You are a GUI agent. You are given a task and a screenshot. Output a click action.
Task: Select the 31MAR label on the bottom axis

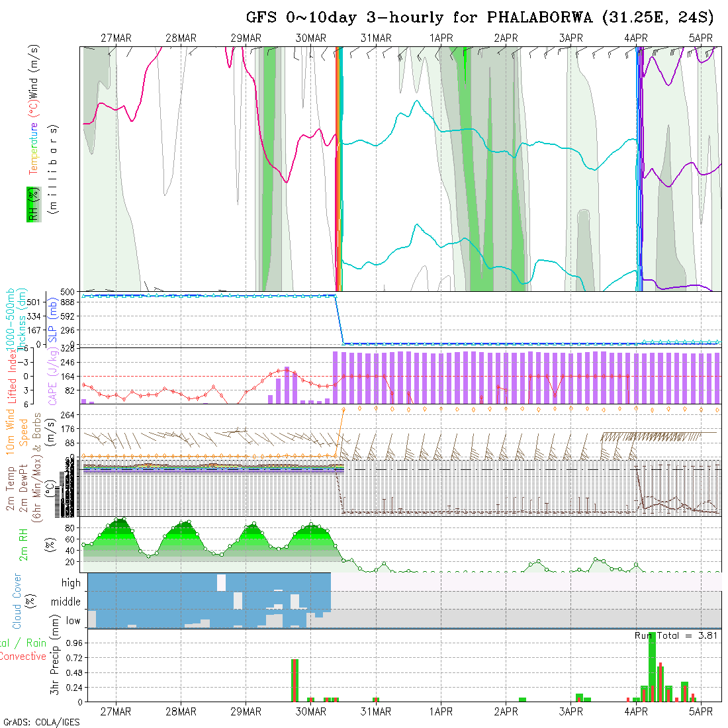click(x=376, y=711)
